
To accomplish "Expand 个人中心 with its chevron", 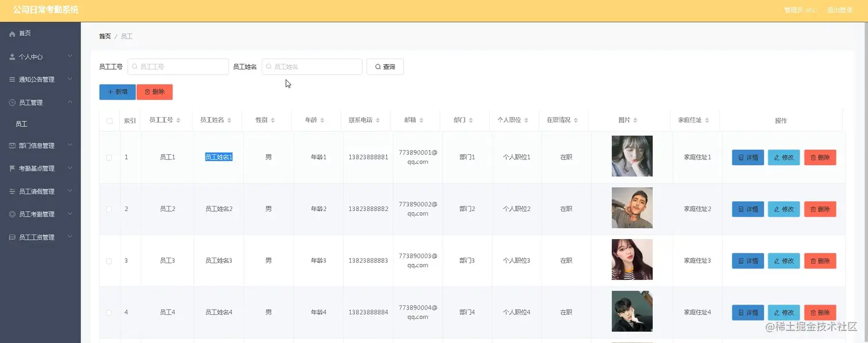I will point(70,56).
